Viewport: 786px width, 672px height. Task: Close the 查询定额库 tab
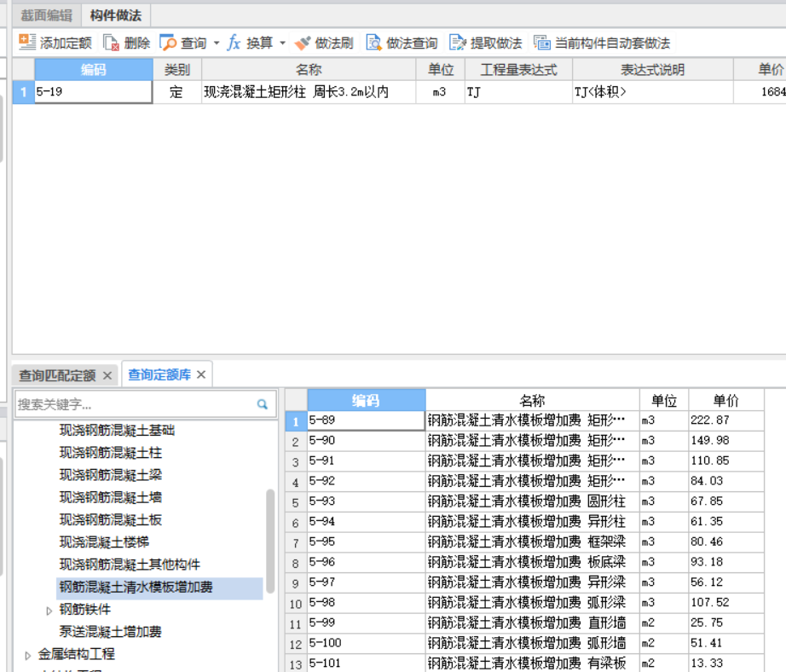(201, 374)
